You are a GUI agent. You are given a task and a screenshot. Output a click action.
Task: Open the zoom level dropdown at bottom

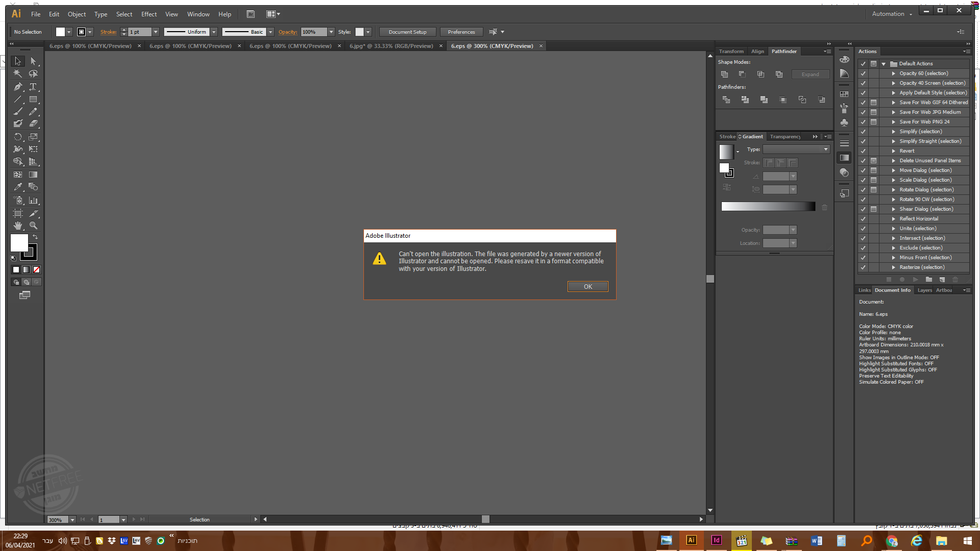72,520
